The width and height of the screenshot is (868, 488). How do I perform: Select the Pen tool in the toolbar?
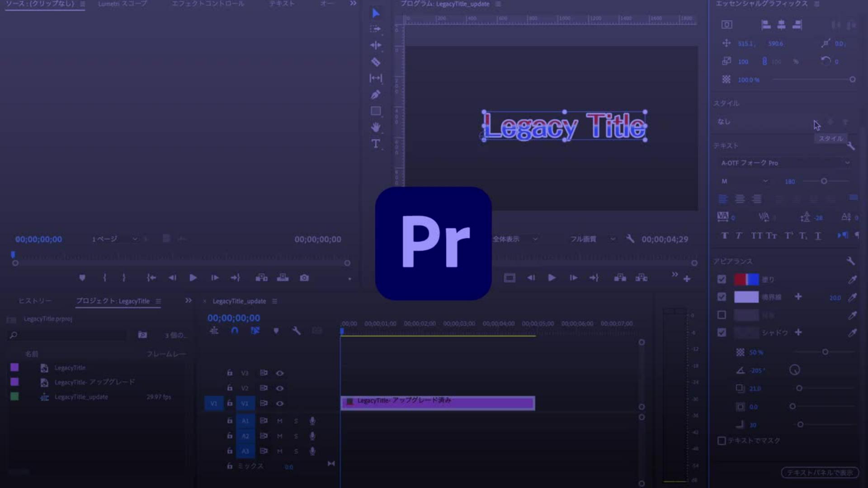(x=375, y=94)
